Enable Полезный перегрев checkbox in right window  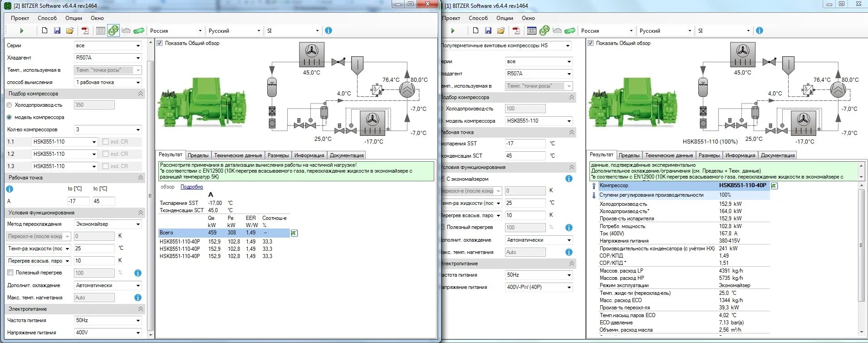coord(442,227)
